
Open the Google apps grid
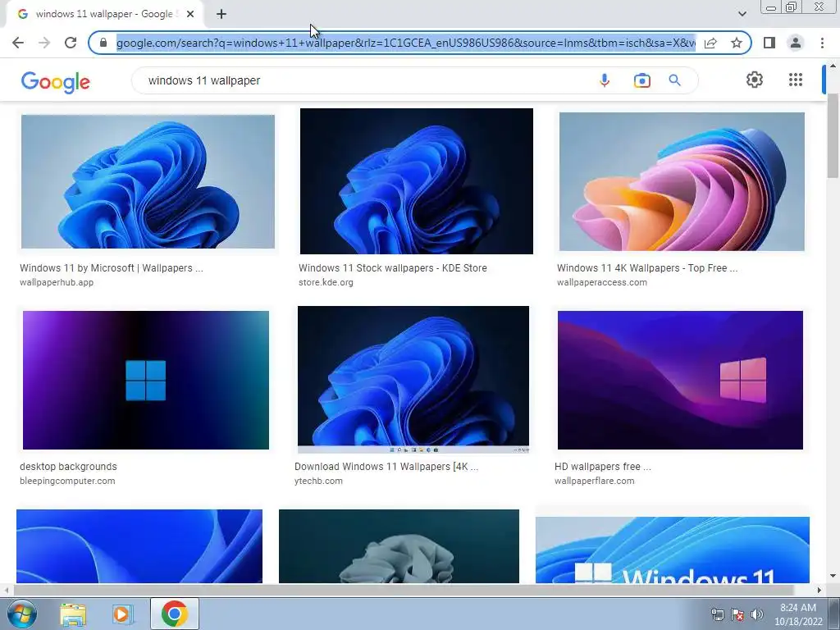(x=796, y=80)
